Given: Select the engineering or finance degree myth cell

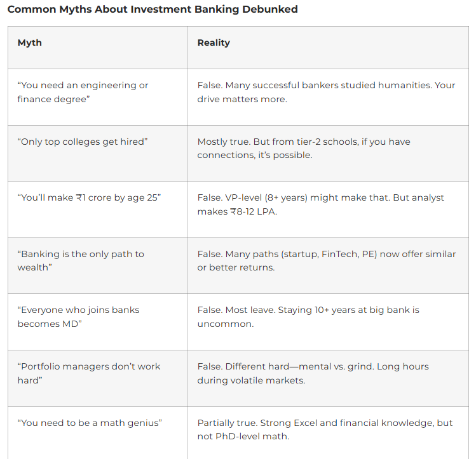Looking at the screenshot, I should tap(83, 92).
